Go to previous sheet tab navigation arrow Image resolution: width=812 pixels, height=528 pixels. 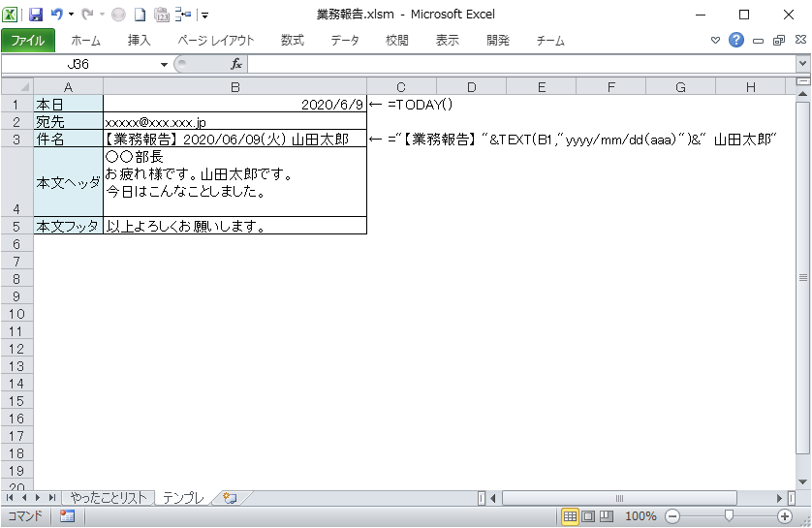point(24,497)
